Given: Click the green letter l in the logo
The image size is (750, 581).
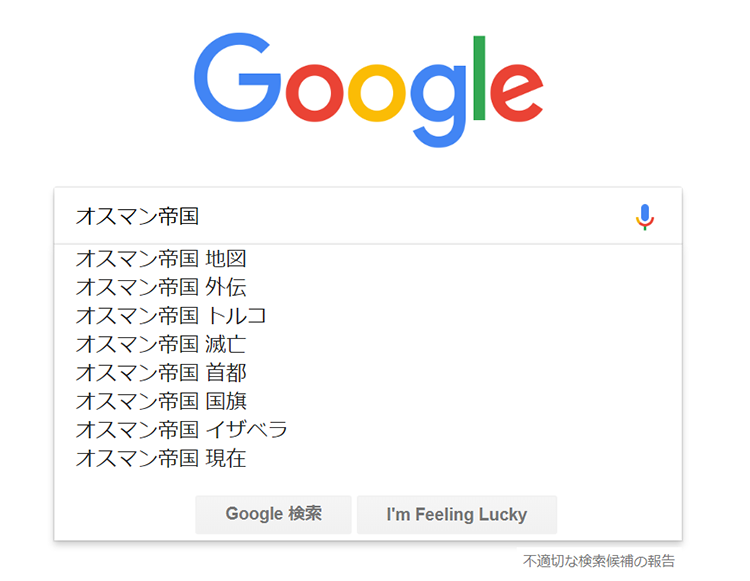Looking at the screenshot, I should (x=479, y=78).
